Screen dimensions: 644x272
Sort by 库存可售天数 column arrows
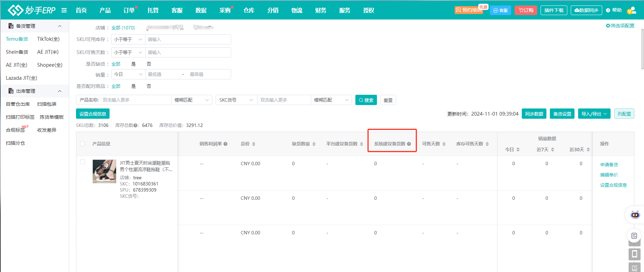coord(487,144)
